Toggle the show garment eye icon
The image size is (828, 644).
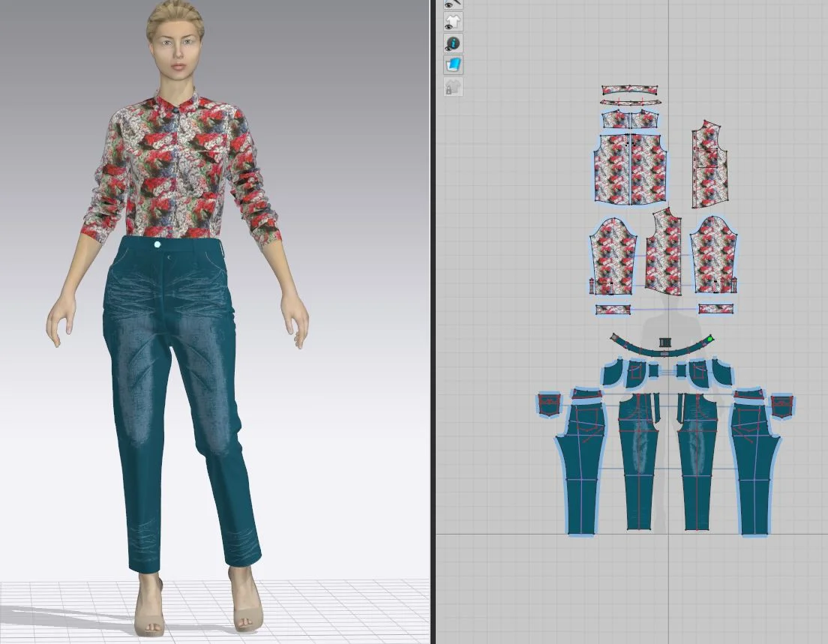tap(453, 22)
